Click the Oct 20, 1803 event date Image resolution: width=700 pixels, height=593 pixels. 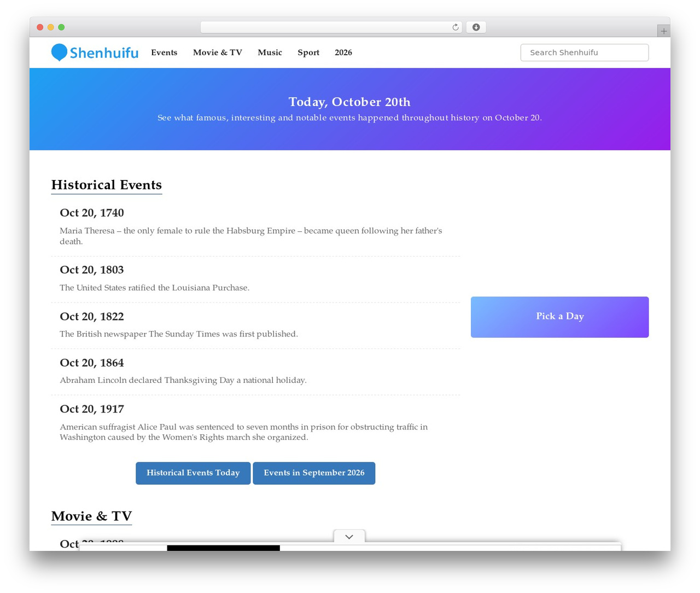(92, 270)
